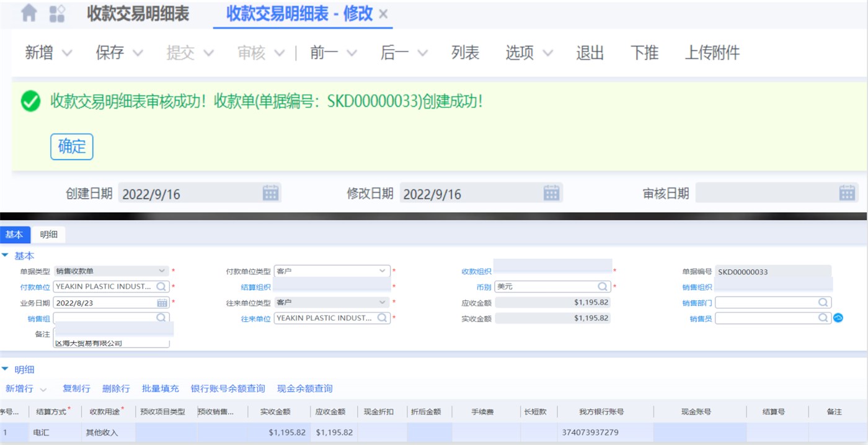Close the 收款交易明细表 - 修改 tab
Viewport: 868px width, 445px height.
click(383, 14)
